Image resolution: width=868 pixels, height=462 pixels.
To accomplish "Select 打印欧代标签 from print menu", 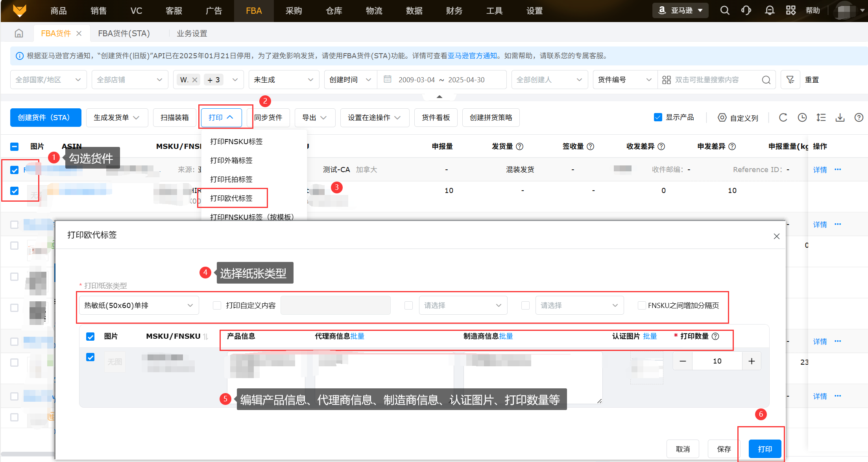I will tap(231, 198).
